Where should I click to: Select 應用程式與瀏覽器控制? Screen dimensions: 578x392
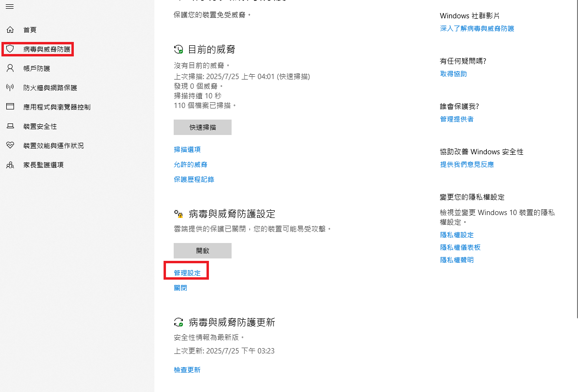(x=57, y=107)
